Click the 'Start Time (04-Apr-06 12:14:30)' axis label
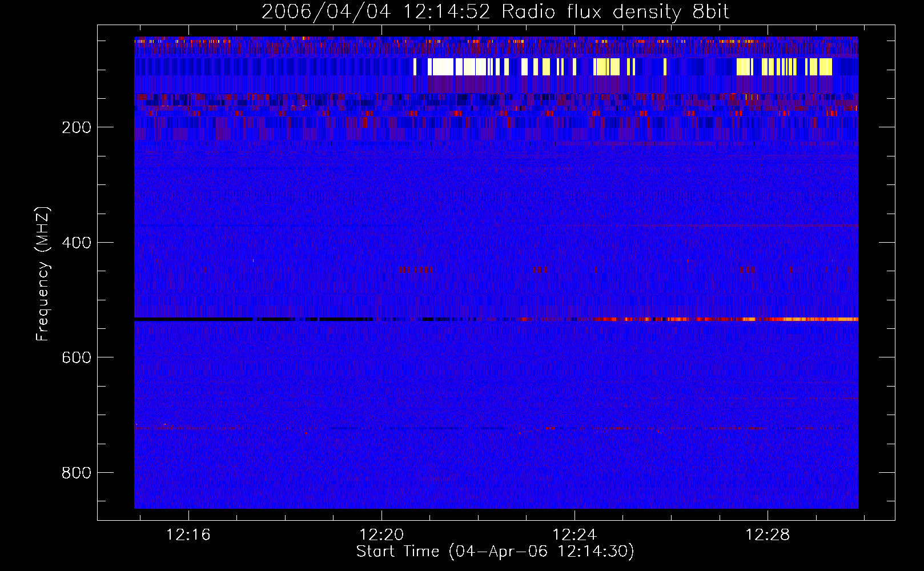The width and height of the screenshot is (924, 571). (x=495, y=552)
